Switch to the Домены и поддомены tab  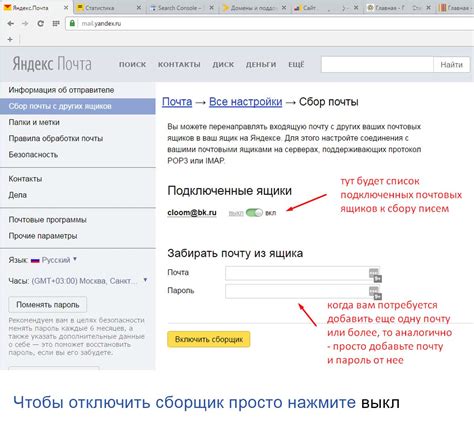[252, 8]
